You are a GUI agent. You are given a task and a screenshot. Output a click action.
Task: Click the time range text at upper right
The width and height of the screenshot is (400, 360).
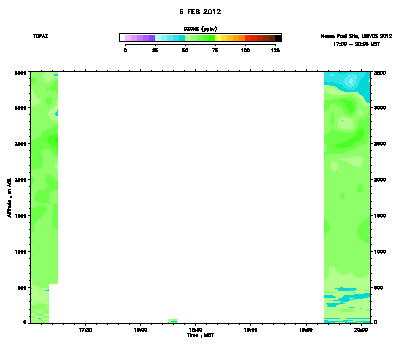click(356, 44)
